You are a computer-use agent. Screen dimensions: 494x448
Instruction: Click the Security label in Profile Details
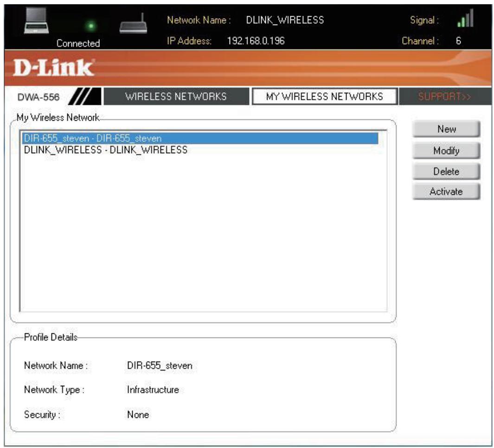(42, 415)
